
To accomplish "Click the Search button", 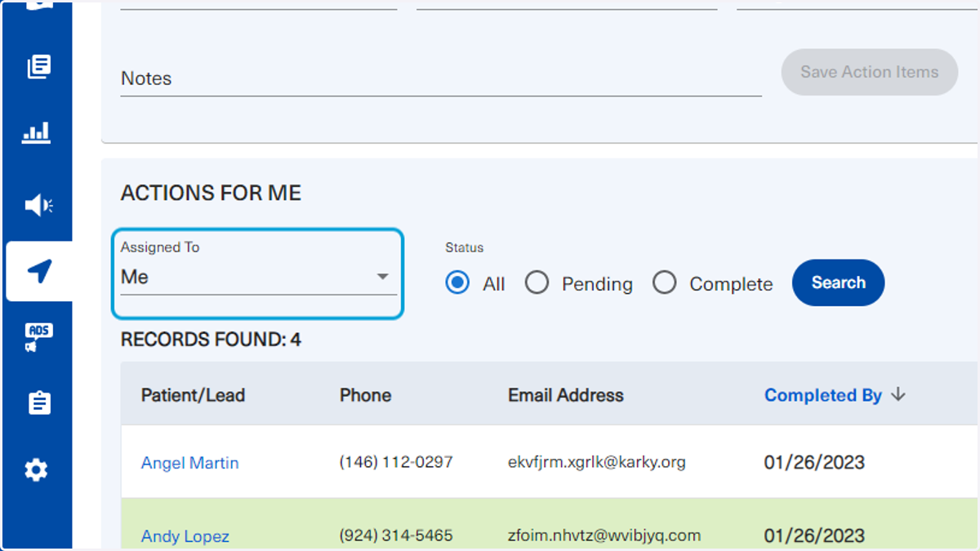I will tap(838, 282).
